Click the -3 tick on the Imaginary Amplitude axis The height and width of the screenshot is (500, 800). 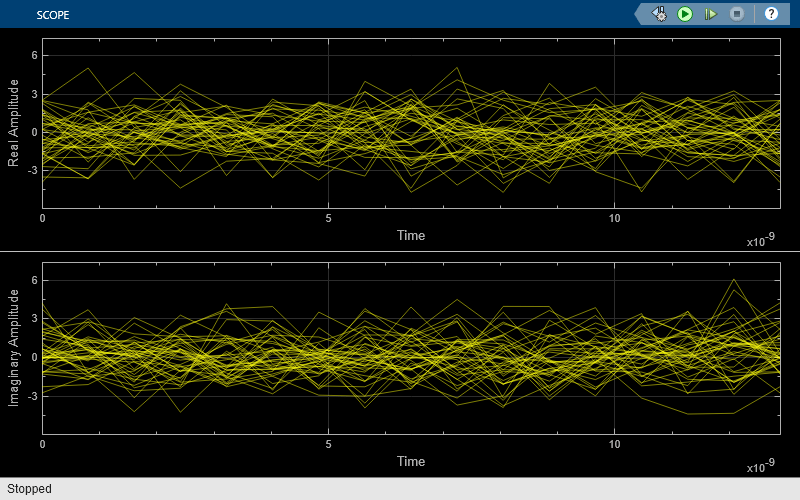[x=31, y=396]
